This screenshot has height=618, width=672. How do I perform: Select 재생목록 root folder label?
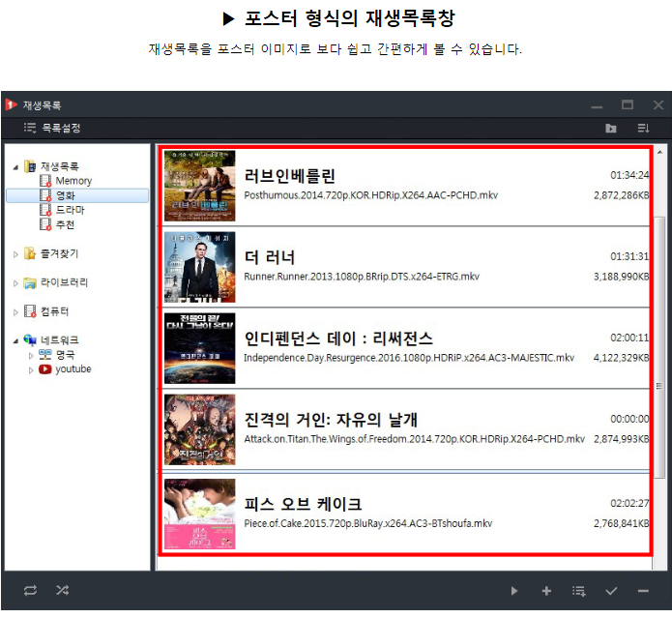click(60, 166)
